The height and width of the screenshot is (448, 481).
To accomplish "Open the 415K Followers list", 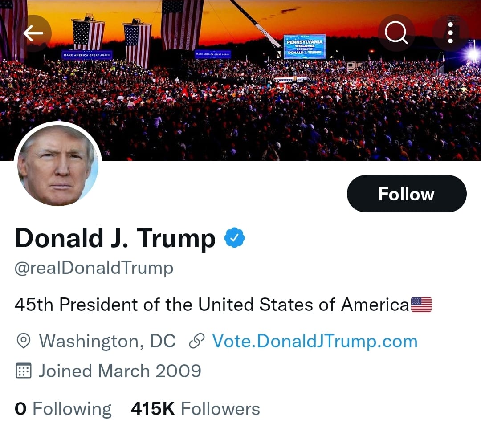I will [x=195, y=409].
